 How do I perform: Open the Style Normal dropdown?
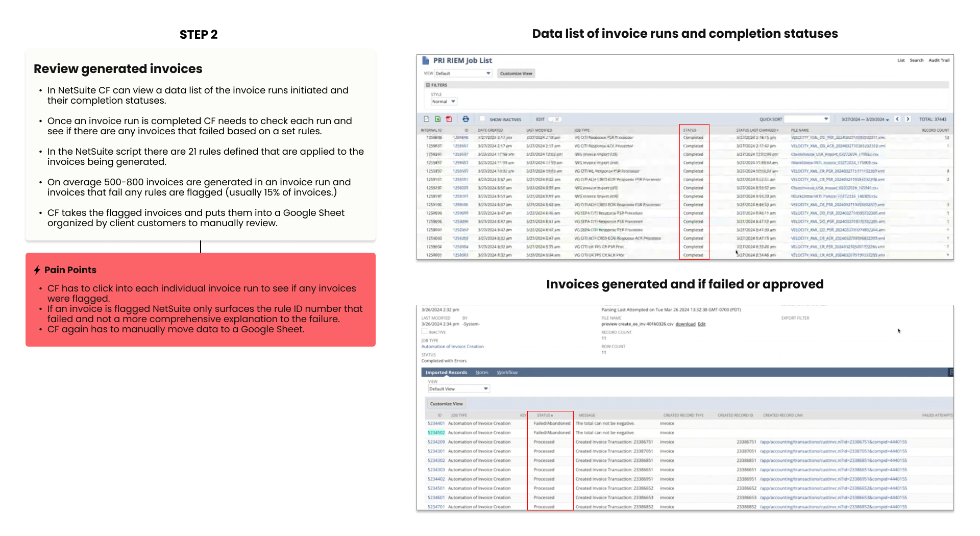444,102
